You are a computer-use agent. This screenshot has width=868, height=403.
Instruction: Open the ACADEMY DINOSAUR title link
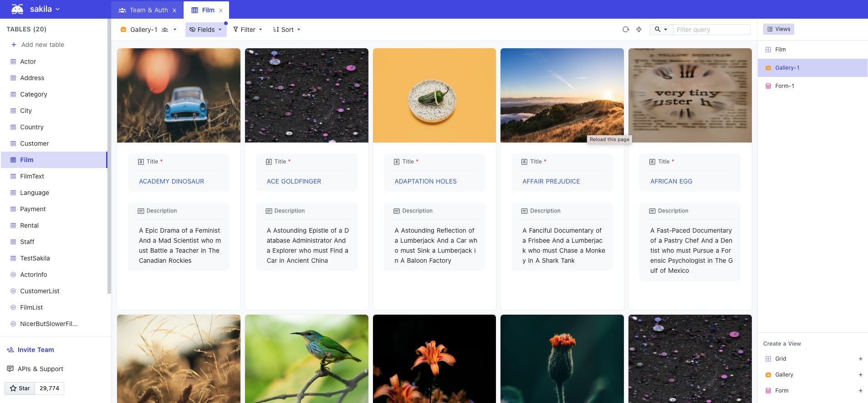click(x=171, y=181)
